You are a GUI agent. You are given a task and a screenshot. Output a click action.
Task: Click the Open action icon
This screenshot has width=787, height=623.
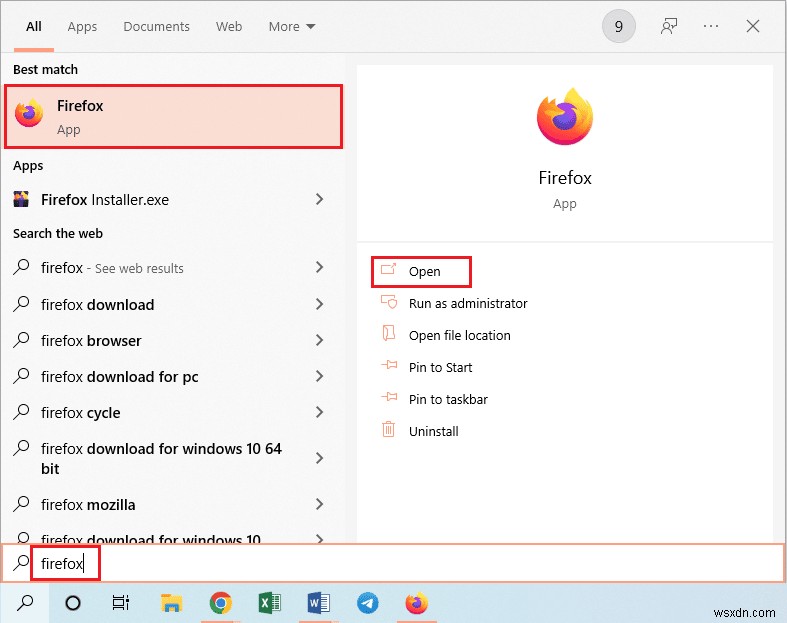click(x=388, y=270)
